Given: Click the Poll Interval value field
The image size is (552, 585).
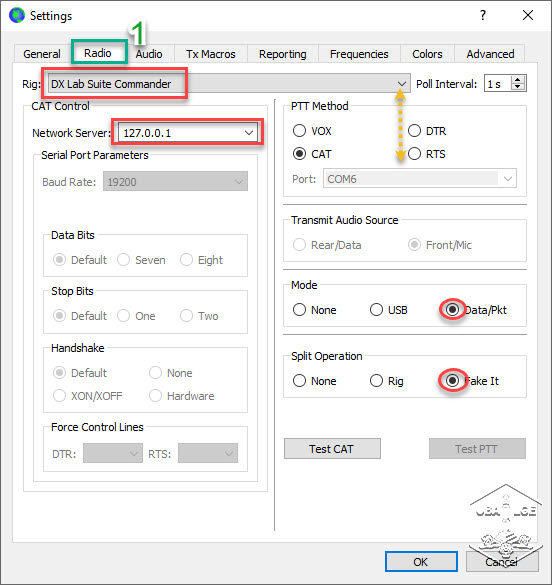Looking at the screenshot, I should (x=498, y=84).
